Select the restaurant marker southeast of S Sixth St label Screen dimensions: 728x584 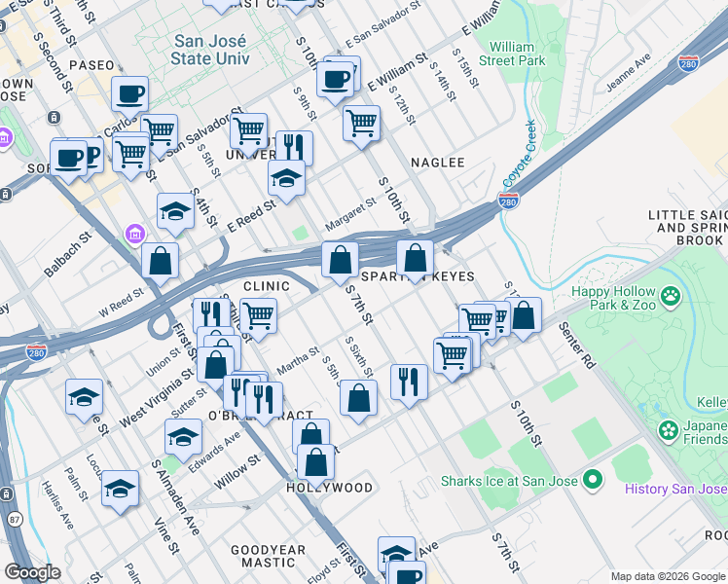(x=409, y=383)
